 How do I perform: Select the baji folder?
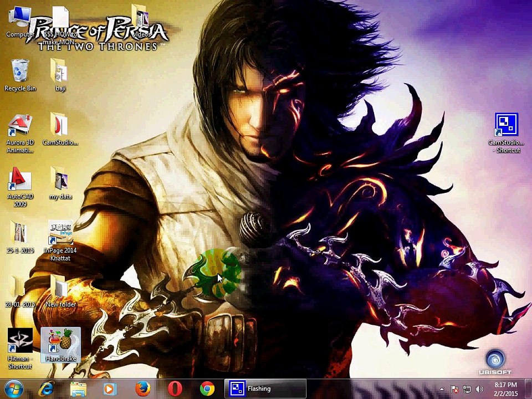[x=60, y=75]
